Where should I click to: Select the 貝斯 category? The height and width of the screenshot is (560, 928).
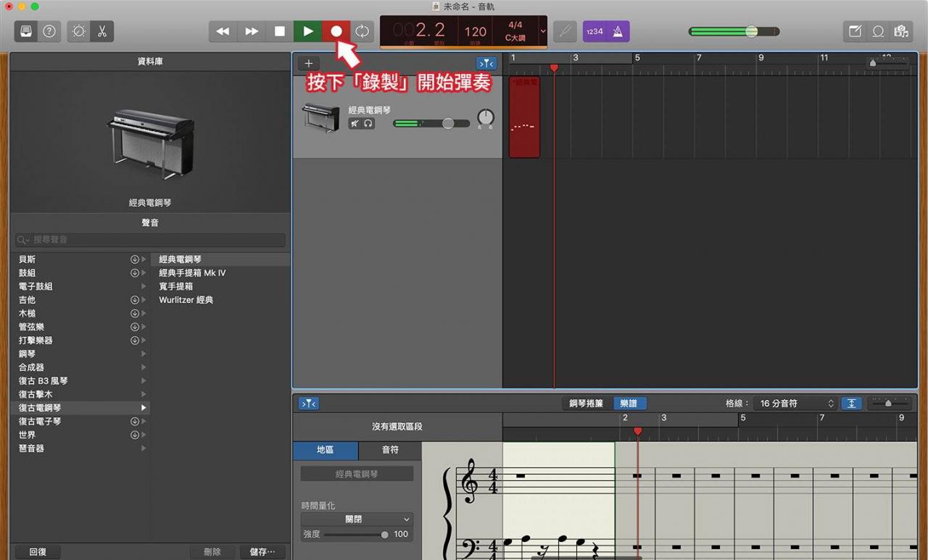[27, 259]
